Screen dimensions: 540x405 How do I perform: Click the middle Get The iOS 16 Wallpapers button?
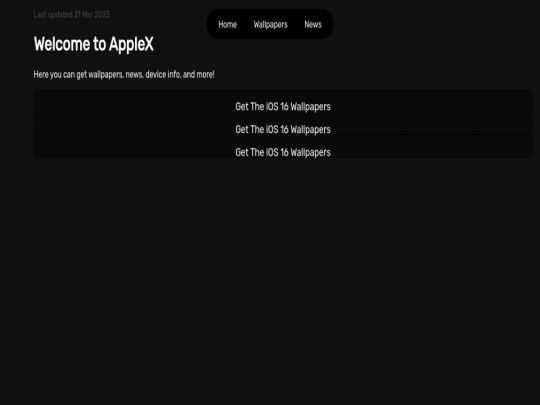[x=283, y=124]
